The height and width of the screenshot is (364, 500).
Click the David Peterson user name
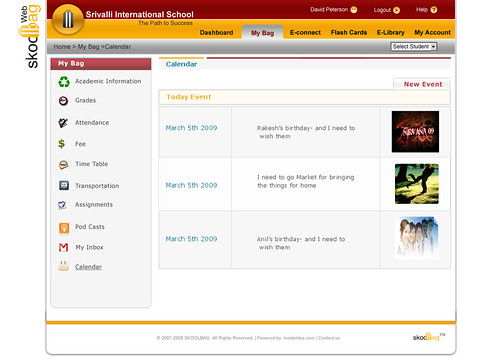[329, 10]
